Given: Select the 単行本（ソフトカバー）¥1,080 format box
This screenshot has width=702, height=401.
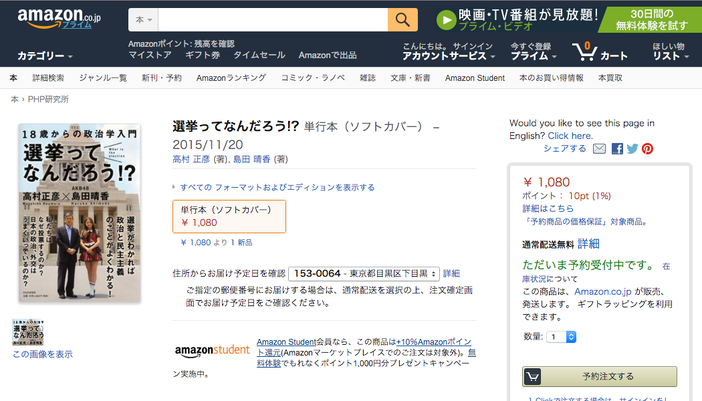Looking at the screenshot, I should pyautogui.click(x=229, y=217).
